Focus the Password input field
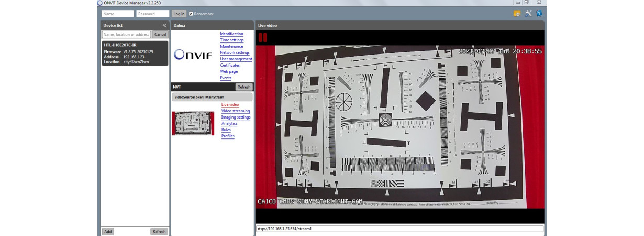Viewport: 644px width, 236px height. 152,14
